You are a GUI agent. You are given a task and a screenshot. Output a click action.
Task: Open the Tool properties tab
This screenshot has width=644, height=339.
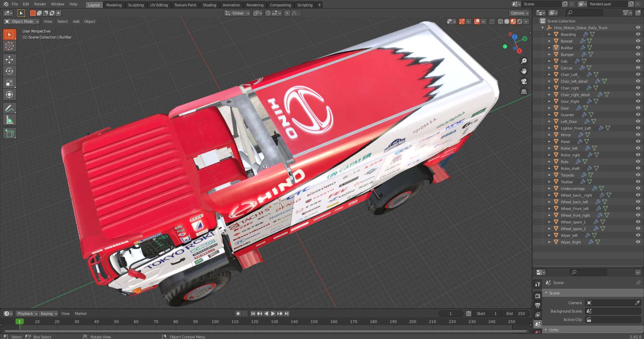[538, 284]
